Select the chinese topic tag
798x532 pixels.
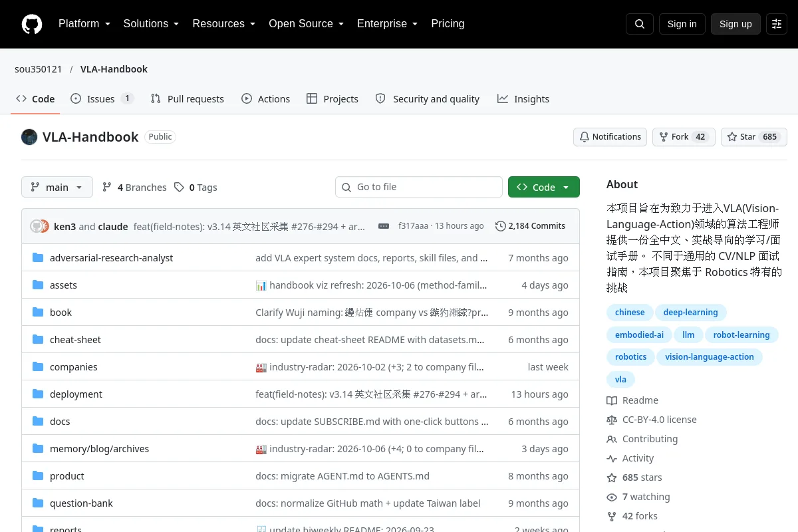pos(630,313)
